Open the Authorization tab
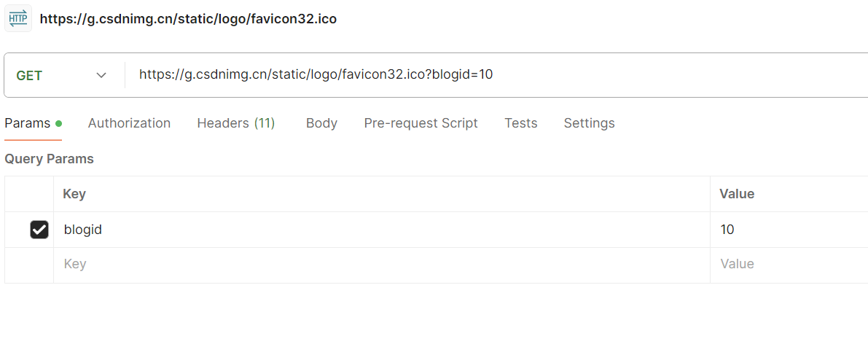868x347 pixels. [x=129, y=123]
